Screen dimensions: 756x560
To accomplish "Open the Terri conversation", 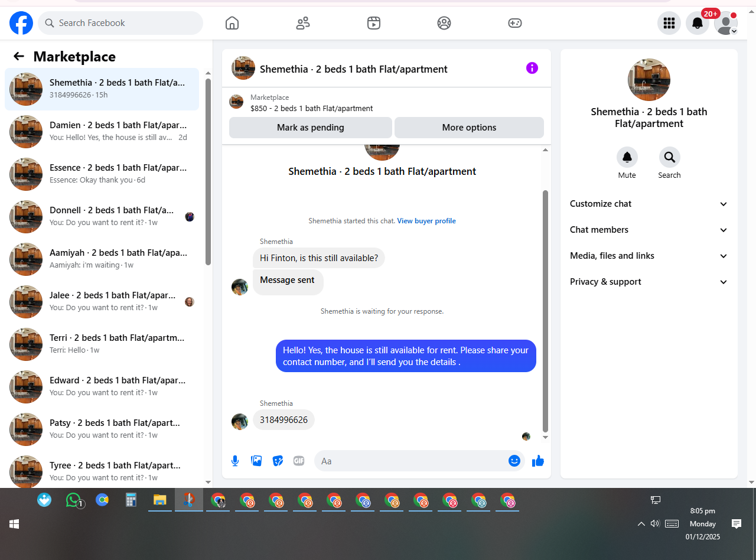I will [102, 344].
